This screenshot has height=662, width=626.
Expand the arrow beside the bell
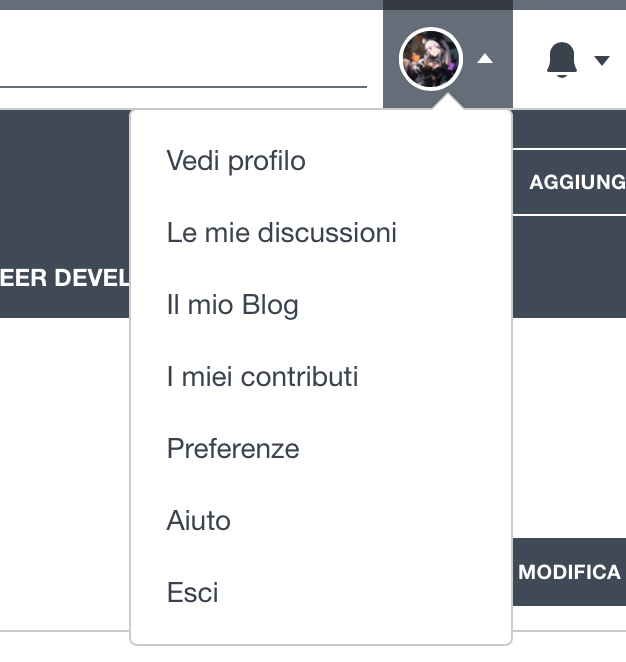(x=602, y=60)
